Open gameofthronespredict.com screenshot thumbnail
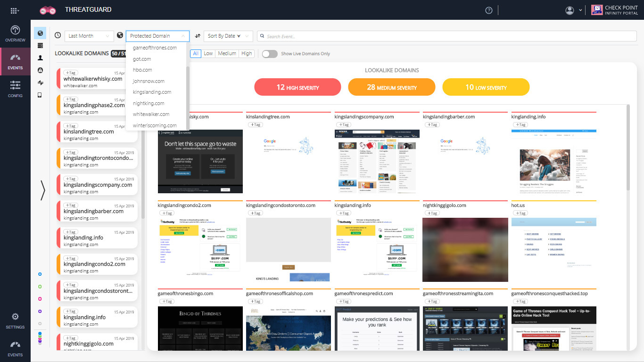644x362 pixels. tap(377, 328)
